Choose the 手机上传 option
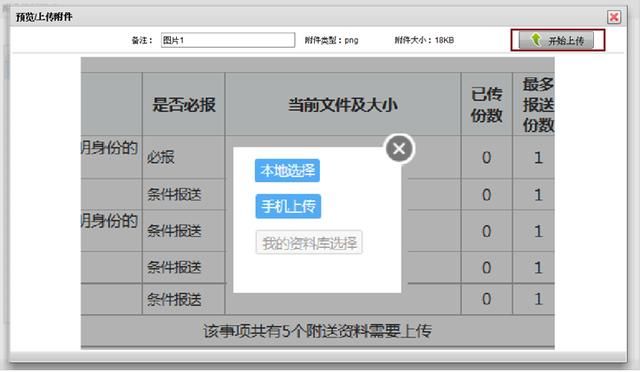640x372 pixels. [288, 206]
